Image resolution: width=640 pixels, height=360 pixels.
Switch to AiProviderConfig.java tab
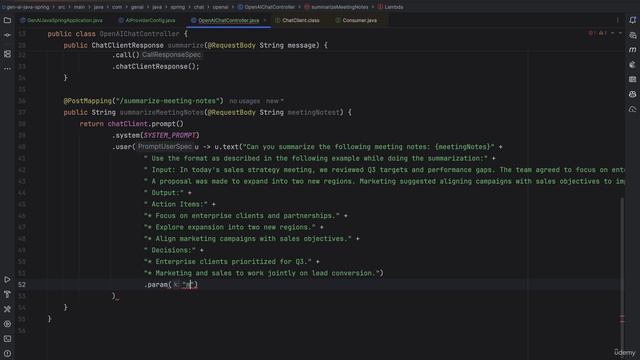coord(147,20)
